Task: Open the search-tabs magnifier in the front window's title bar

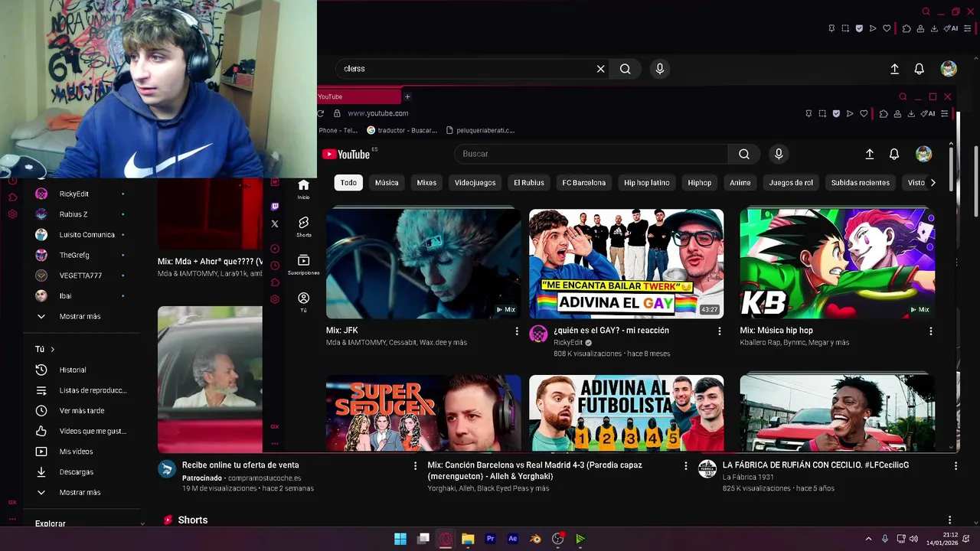Action: pyautogui.click(x=903, y=97)
